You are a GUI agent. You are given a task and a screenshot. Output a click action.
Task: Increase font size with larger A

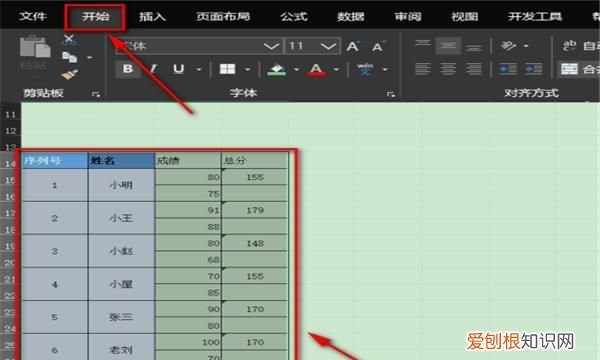coord(353,46)
